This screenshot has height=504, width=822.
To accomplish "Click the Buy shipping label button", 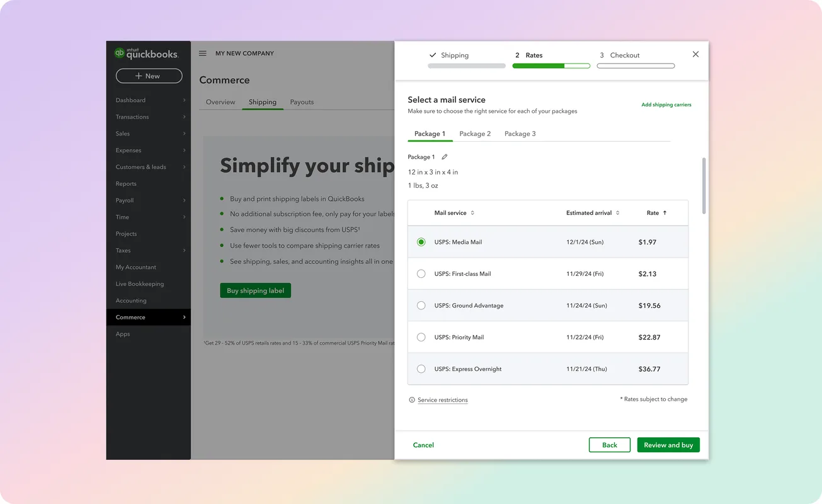I will 256,290.
